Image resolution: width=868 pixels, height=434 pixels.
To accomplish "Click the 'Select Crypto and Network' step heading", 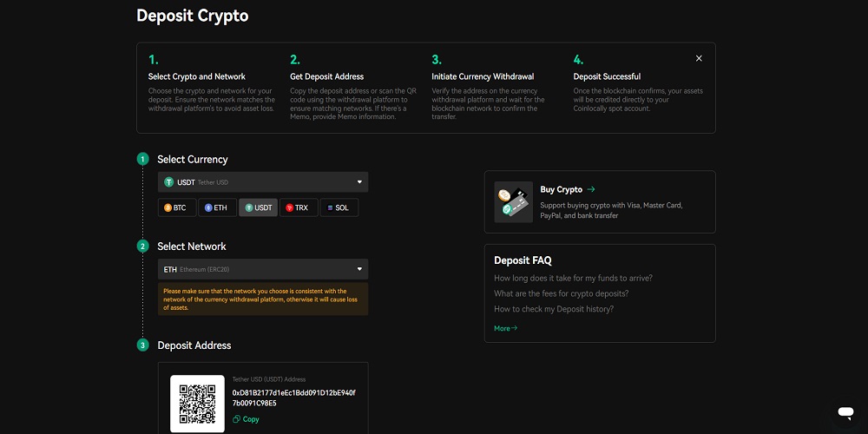I will (196, 76).
